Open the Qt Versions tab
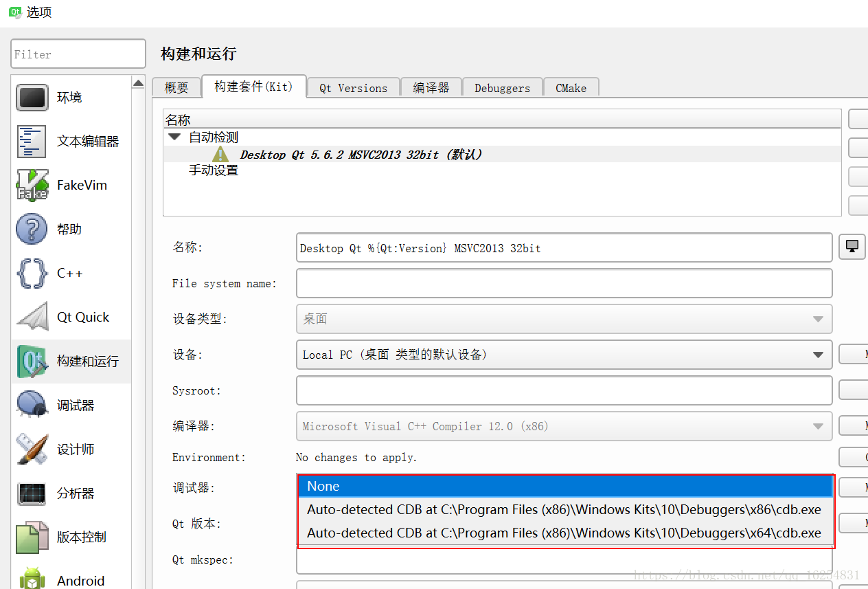Image resolution: width=868 pixels, height=589 pixels. (x=354, y=87)
